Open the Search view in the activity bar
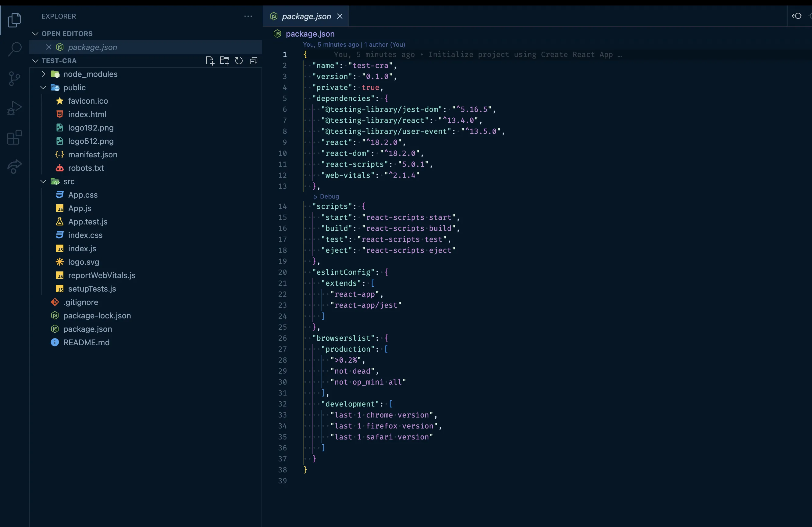This screenshot has height=527, width=812. coord(14,49)
